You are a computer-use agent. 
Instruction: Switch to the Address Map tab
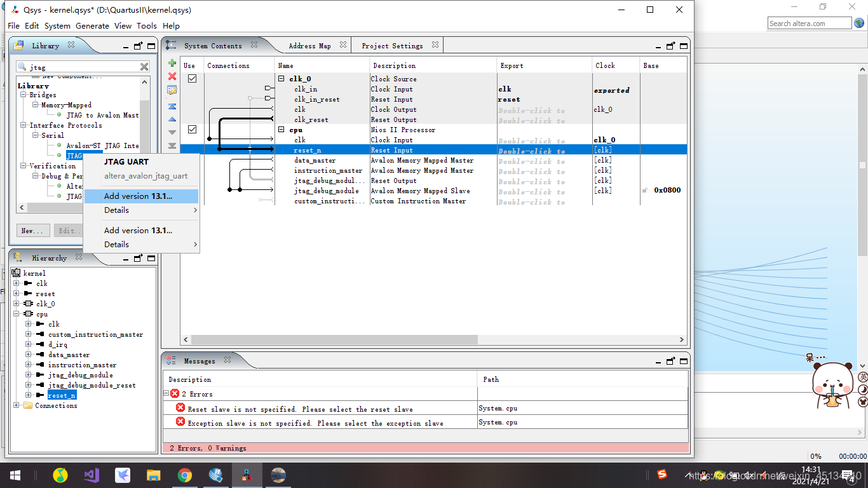[309, 46]
